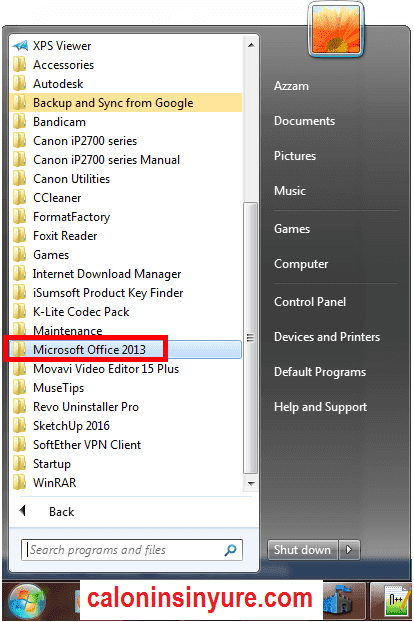Click the MuseTips folder icon
This screenshot has height=622, width=414.
coord(20,388)
